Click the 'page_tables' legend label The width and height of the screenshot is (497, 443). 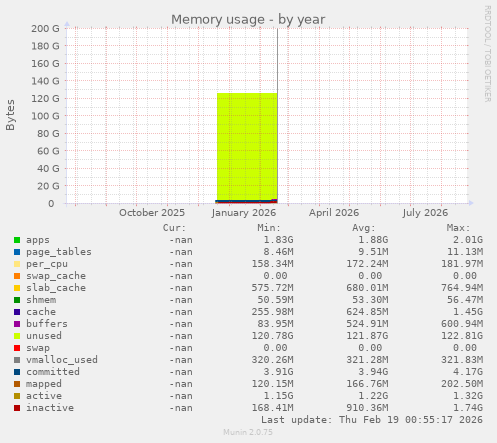click(x=59, y=252)
